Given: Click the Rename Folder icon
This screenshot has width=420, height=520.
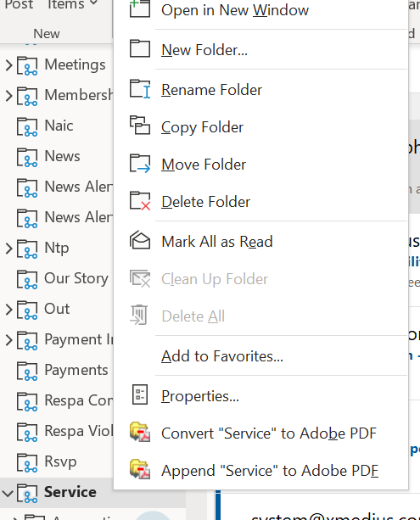Looking at the screenshot, I should pyautogui.click(x=140, y=89).
